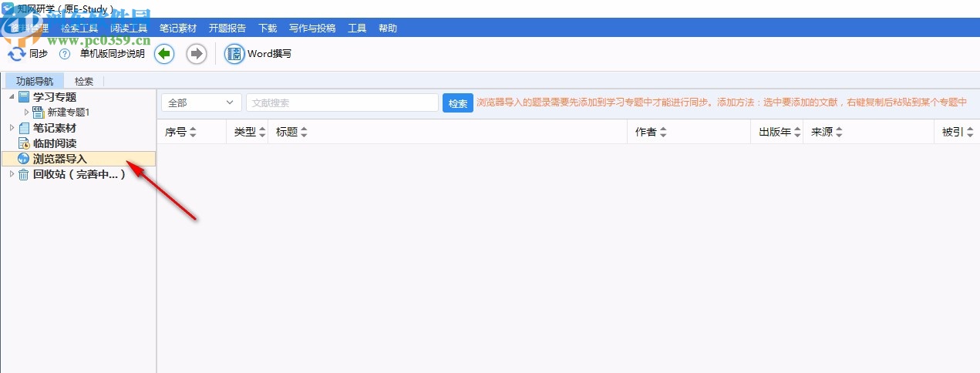Screen dimensions: 980x373
Task: Sort by the 来源 column arrows
Action: [x=839, y=133]
